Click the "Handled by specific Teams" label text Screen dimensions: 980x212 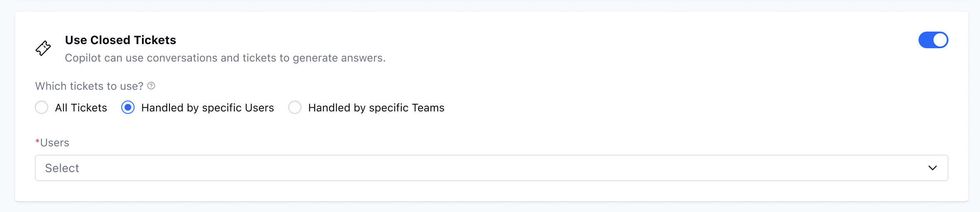click(376, 108)
